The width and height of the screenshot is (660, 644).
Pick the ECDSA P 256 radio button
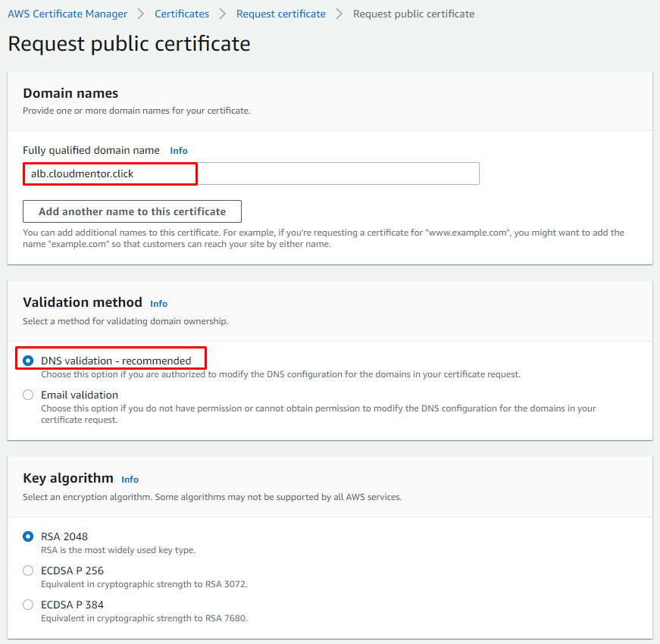[x=28, y=571]
